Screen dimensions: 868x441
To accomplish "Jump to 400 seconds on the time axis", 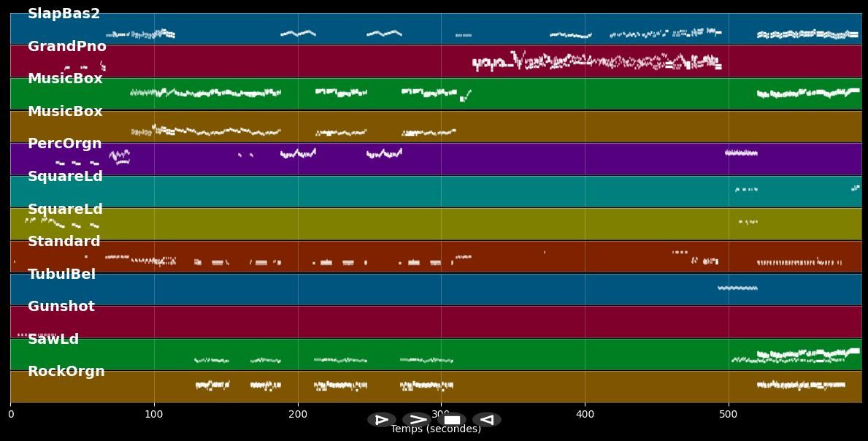I will click(585, 415).
